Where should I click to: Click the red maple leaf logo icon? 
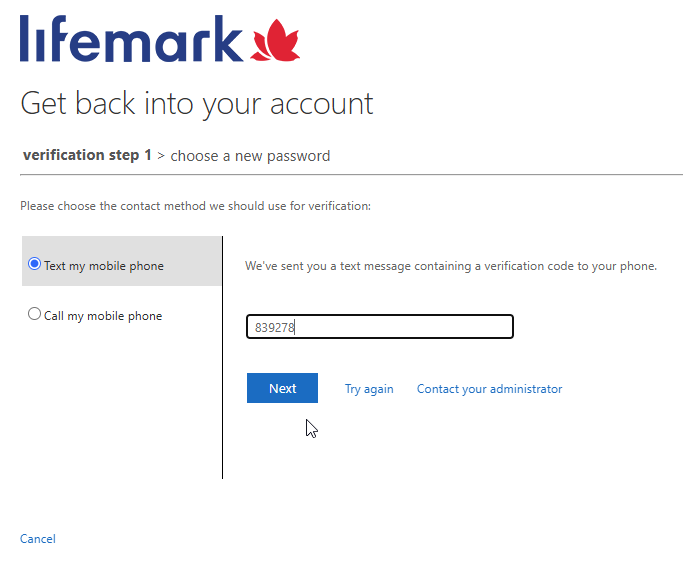[275, 40]
